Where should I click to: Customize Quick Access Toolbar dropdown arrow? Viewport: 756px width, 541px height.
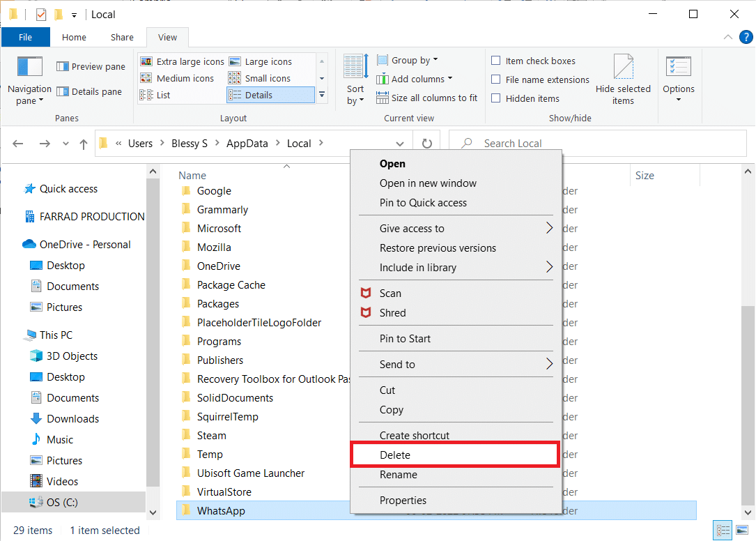(x=74, y=15)
